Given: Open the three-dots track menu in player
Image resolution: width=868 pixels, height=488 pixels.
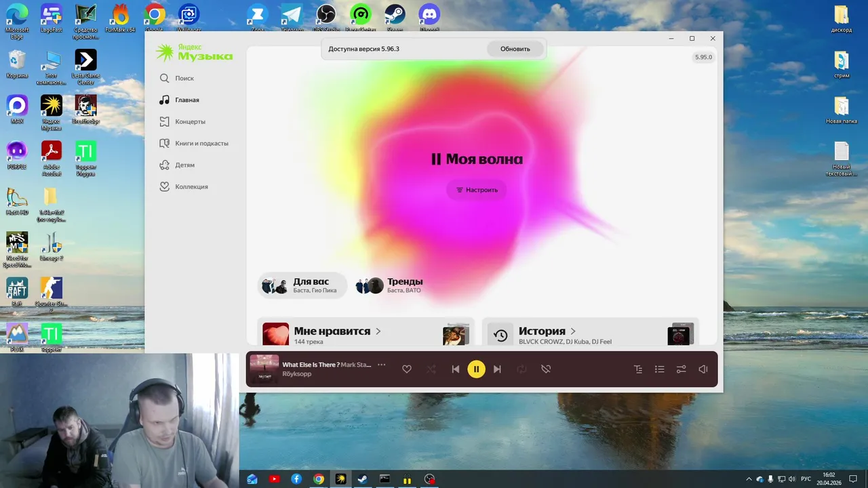Looking at the screenshot, I should pos(381,365).
